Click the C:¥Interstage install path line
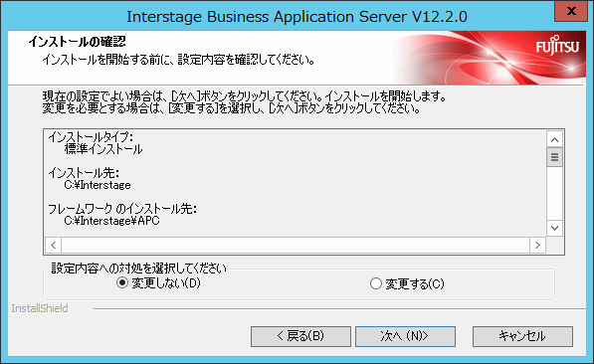The image size is (594, 364). pos(98,185)
